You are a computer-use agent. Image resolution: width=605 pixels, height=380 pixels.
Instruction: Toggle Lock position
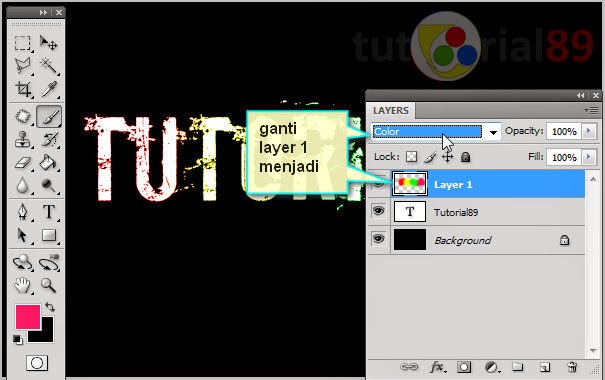point(448,157)
